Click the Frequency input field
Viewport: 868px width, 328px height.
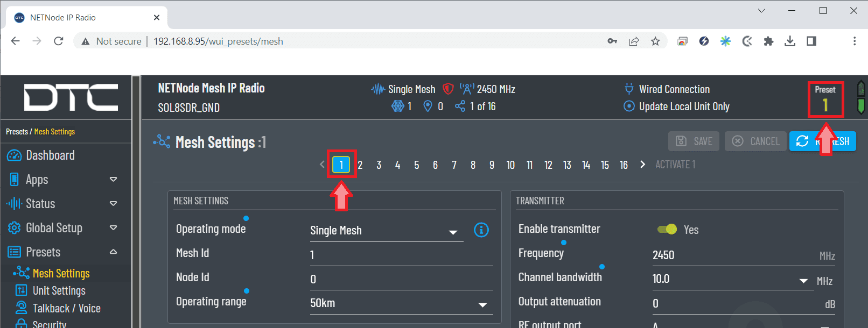732,255
